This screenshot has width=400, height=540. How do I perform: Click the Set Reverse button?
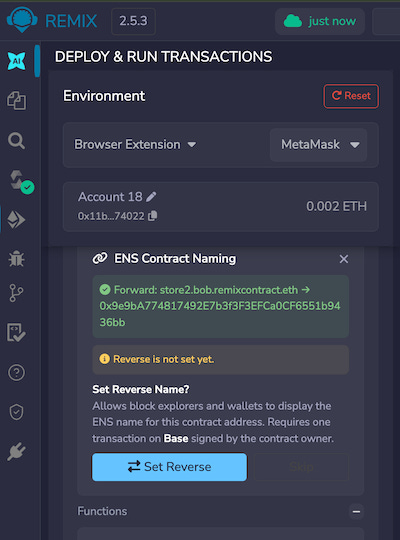170,467
